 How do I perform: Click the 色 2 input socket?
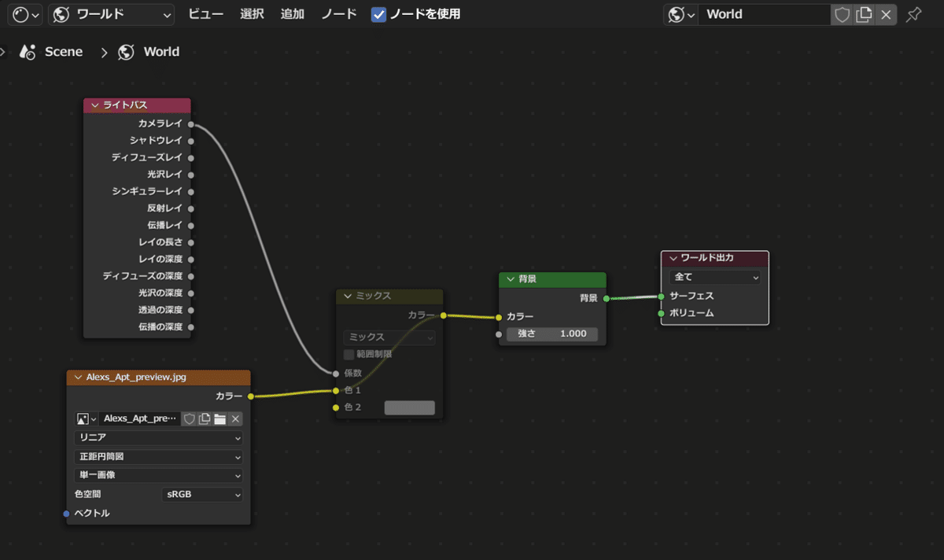click(336, 407)
